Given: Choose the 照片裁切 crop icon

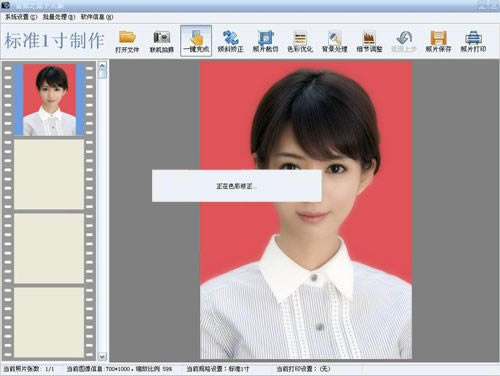Looking at the screenshot, I should 265,41.
